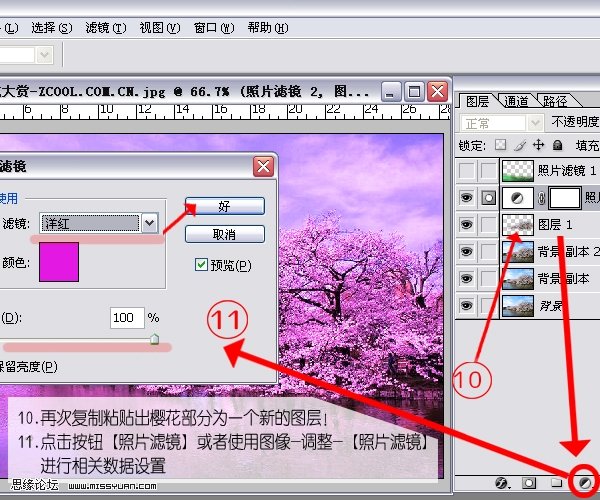The width and height of the screenshot is (600, 500).
Task: Click the magenta 颜色 swatch
Action: pyautogui.click(x=59, y=262)
